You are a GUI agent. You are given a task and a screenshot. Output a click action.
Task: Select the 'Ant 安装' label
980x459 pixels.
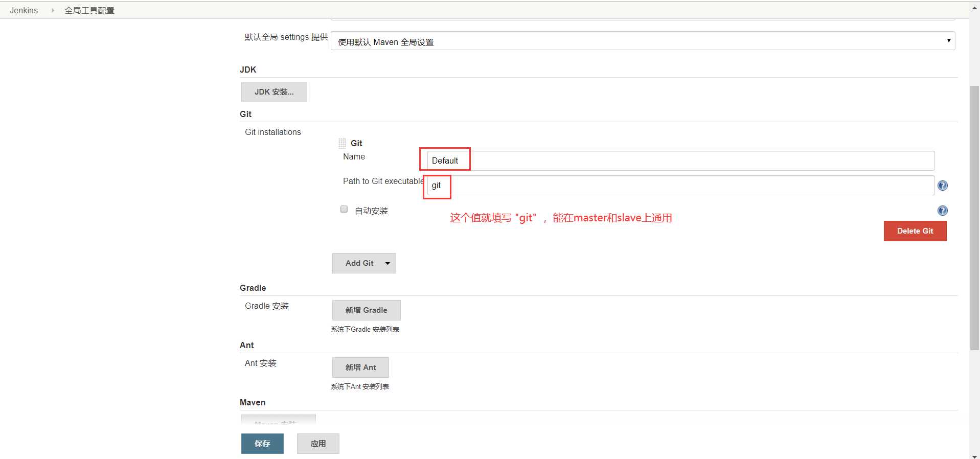click(x=261, y=363)
